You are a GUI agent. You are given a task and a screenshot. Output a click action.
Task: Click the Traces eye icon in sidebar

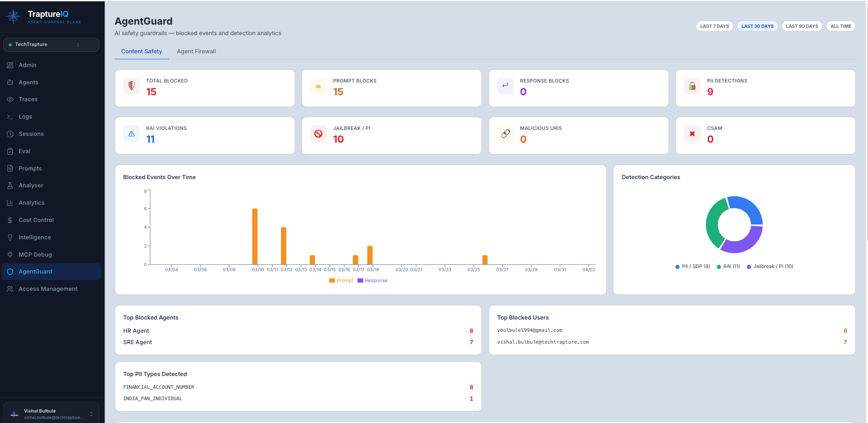point(10,99)
